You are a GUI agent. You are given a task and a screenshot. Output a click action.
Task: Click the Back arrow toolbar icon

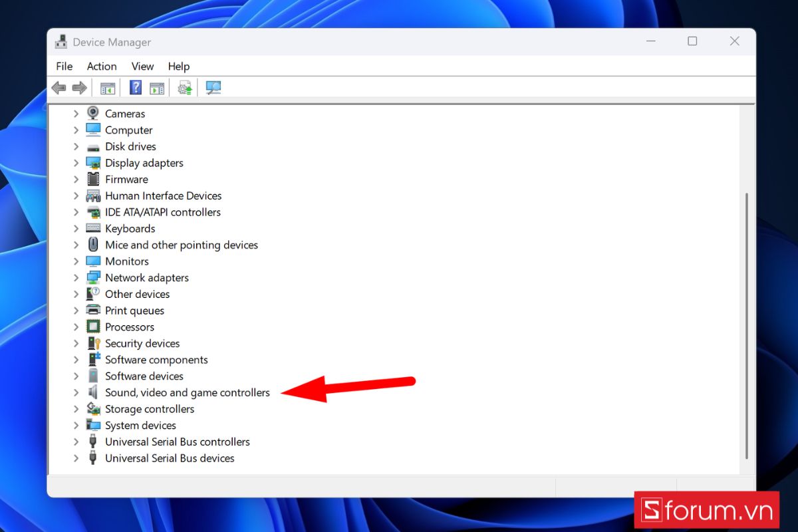pos(59,88)
